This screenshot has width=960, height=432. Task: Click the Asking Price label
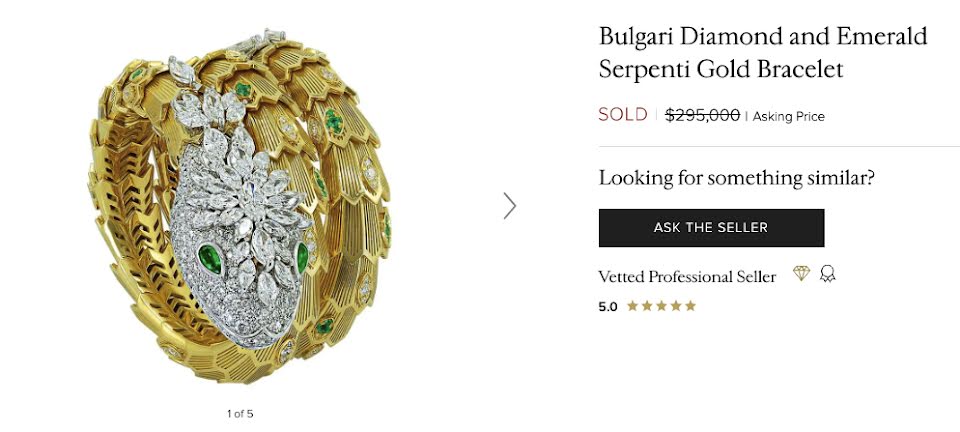coord(789,116)
